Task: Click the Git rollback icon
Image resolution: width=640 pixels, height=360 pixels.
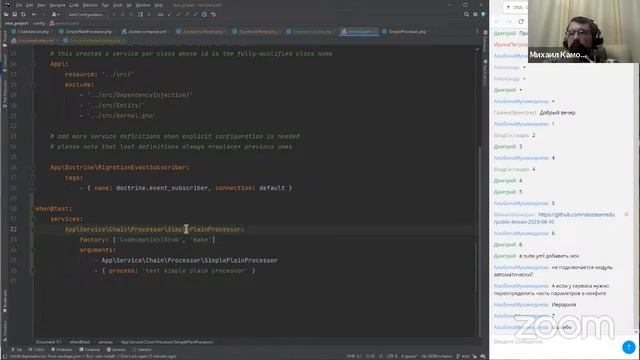Action: click(213, 14)
